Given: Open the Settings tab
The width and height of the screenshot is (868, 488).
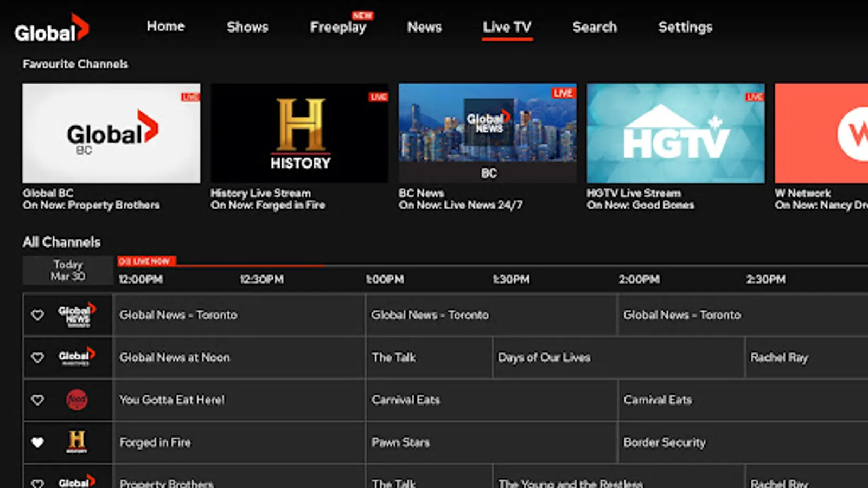Looking at the screenshot, I should click(x=685, y=27).
